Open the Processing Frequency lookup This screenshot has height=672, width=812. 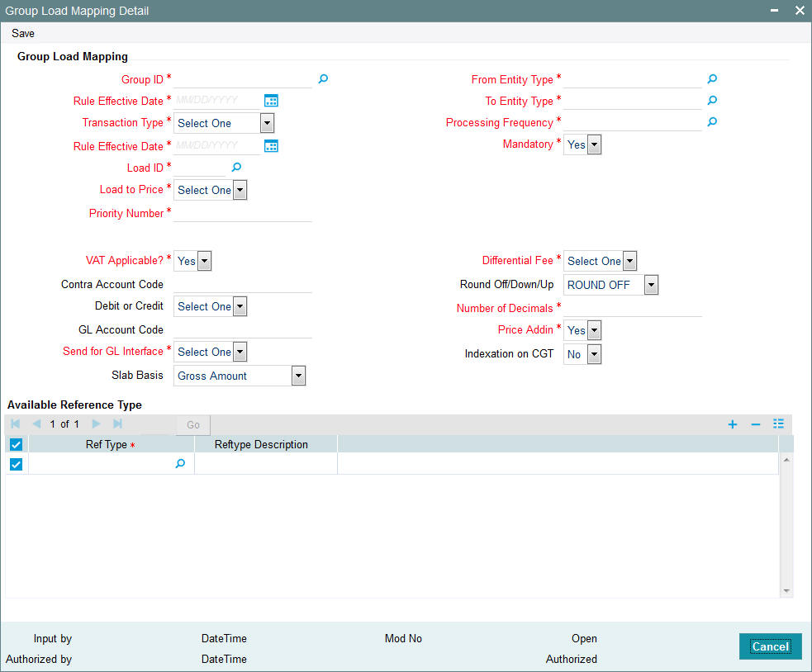pos(711,121)
